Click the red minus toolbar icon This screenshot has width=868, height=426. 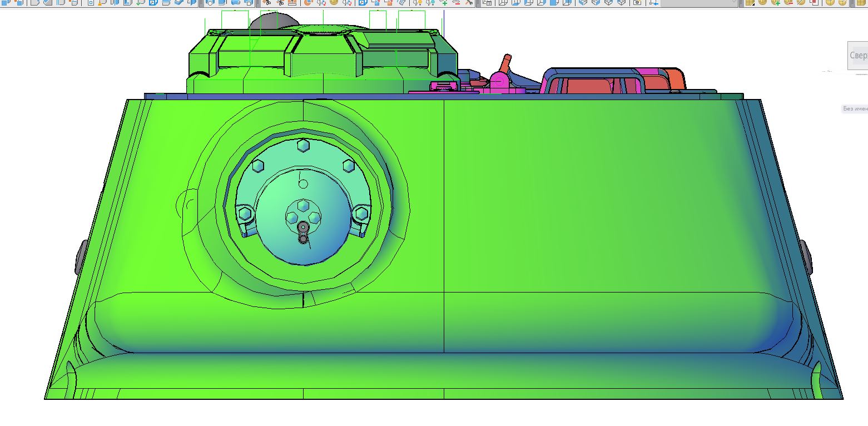[457, 3]
